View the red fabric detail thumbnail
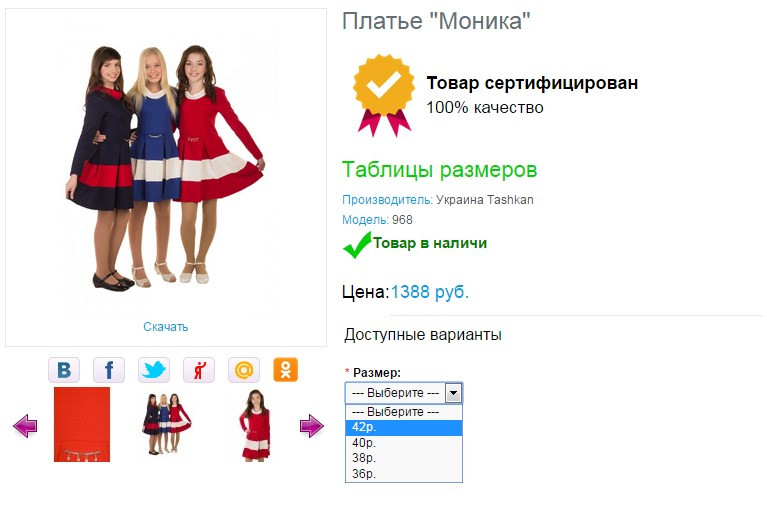Screen dimensions: 767x525 tap(82, 424)
